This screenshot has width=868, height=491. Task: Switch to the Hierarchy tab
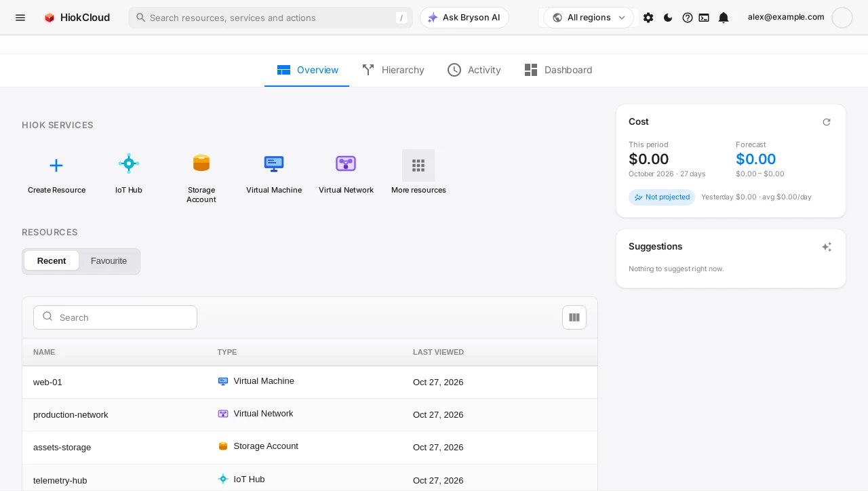click(393, 70)
